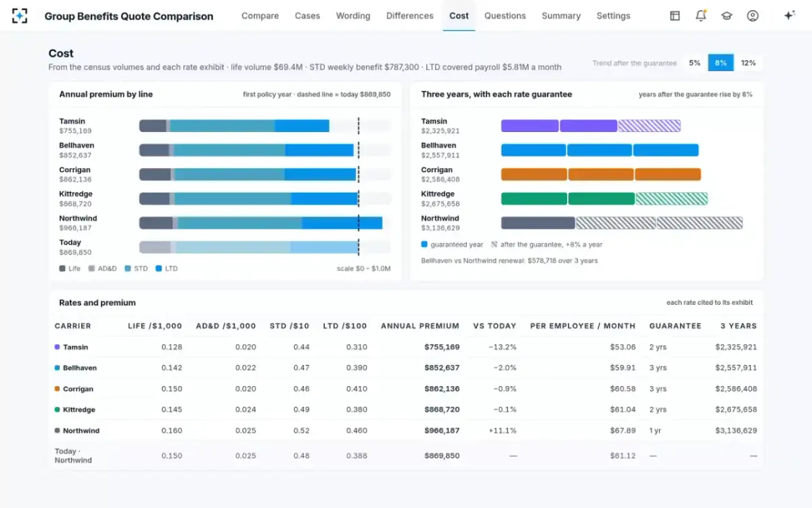Click the VS TODAY column header

click(x=495, y=326)
